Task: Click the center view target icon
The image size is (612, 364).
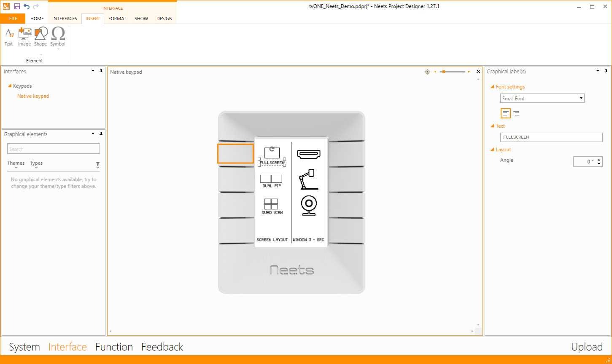Action: point(427,72)
